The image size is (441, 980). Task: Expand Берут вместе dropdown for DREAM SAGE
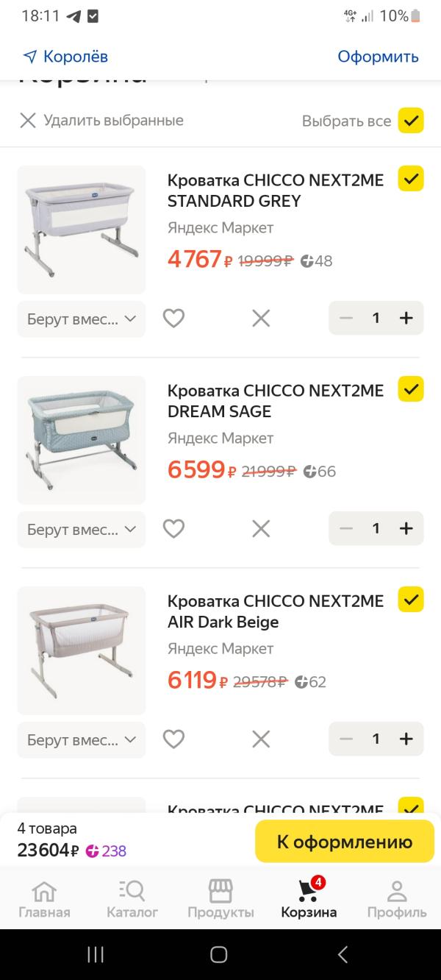pos(82,529)
